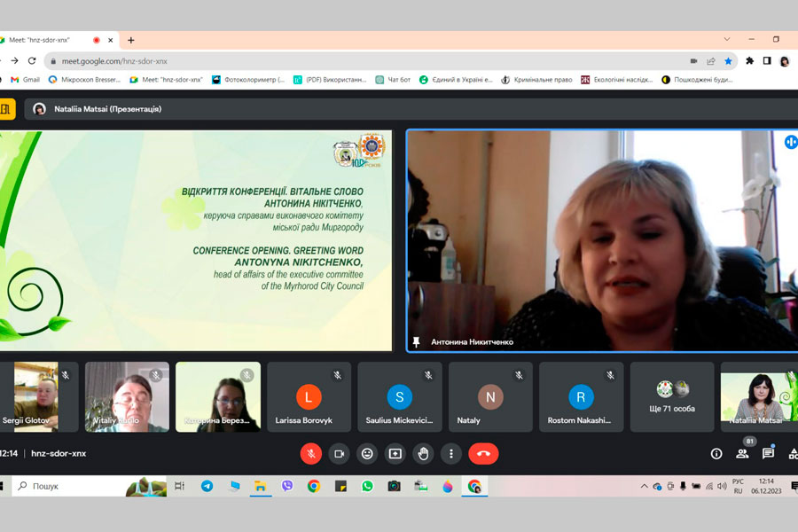Select Sergii Glotov participant tile
This screenshot has width=798, height=532.
39,396
